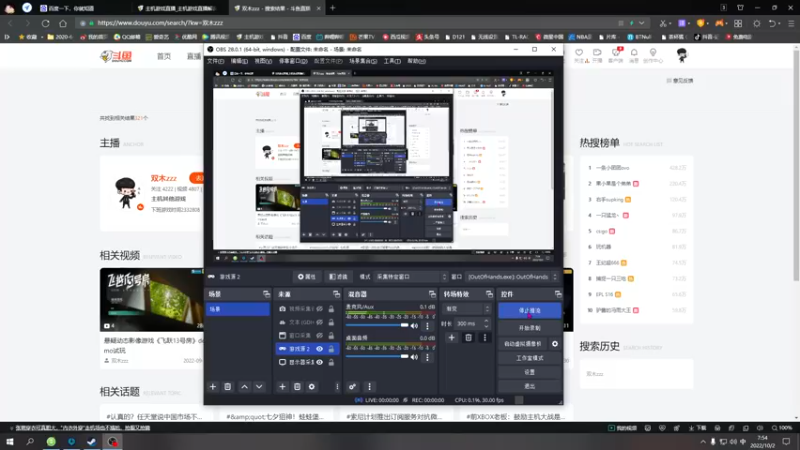Add a new scene with the plus icon in 场景 panel

pos(213,387)
